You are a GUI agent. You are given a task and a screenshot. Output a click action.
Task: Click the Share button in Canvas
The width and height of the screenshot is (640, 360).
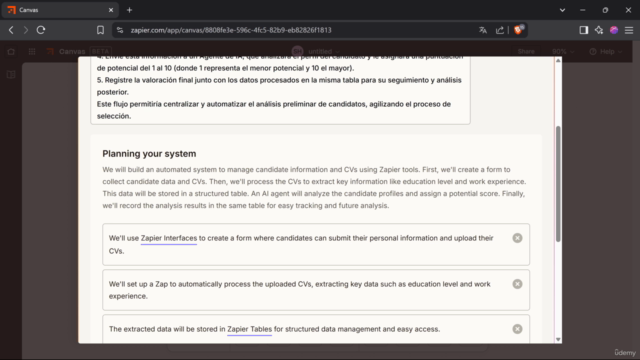click(526, 51)
